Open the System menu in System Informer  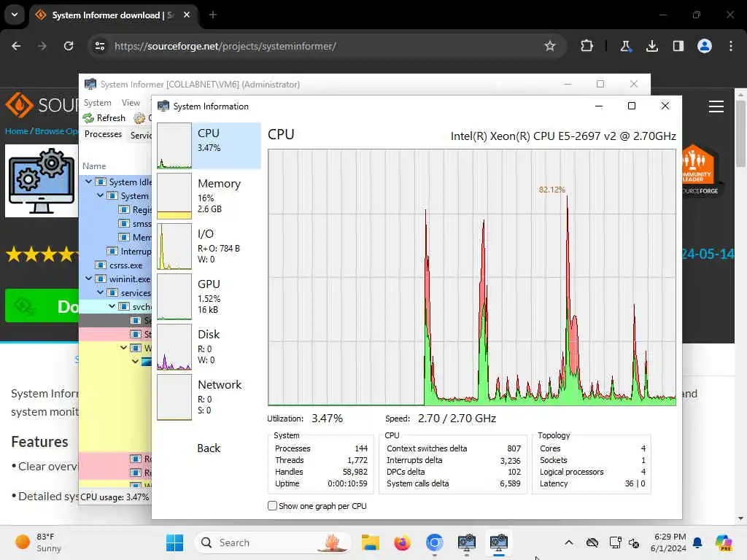(x=97, y=102)
